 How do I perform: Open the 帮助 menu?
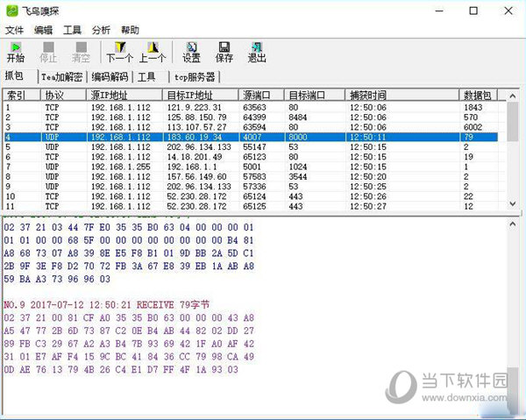[130, 30]
